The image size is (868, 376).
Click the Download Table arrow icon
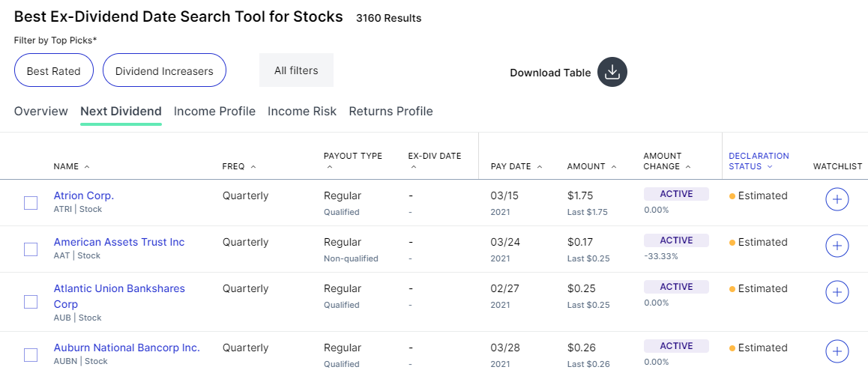coord(612,73)
